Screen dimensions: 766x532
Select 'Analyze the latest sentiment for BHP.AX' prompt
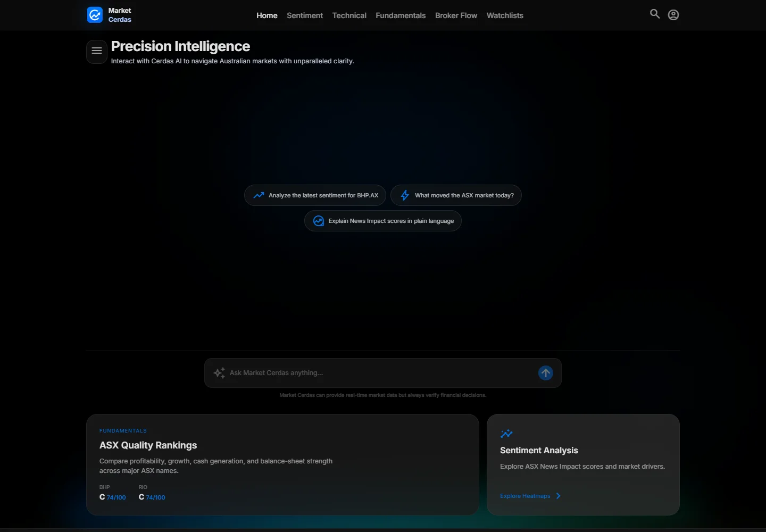[x=315, y=195]
